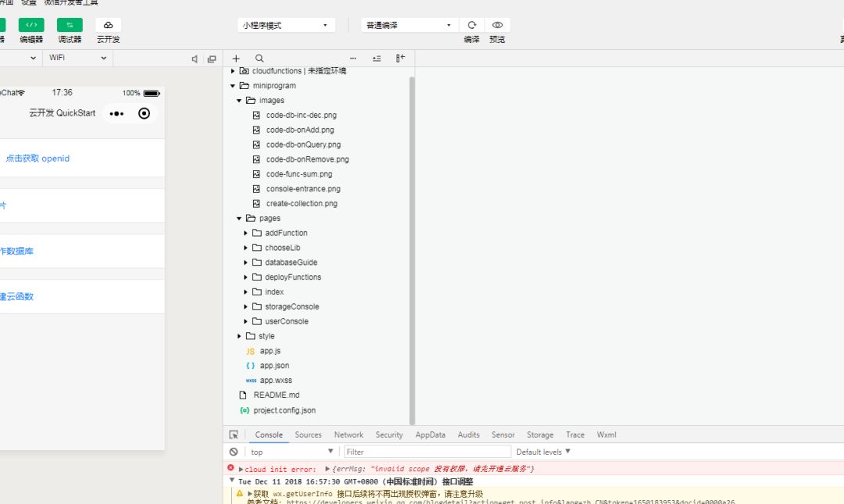Search files with magnifier icon
The image size is (844, 504).
(259, 58)
